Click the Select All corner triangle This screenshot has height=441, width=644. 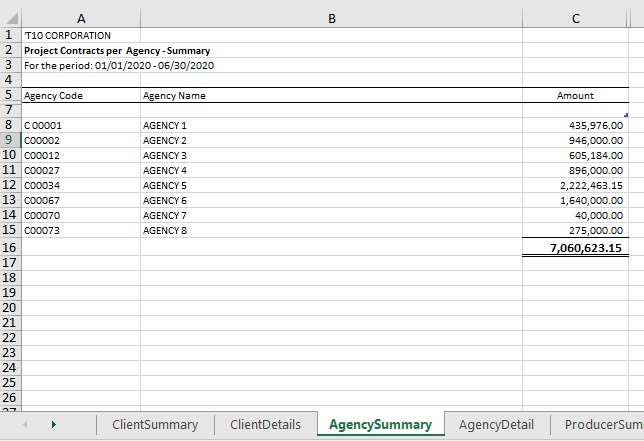coord(10,17)
